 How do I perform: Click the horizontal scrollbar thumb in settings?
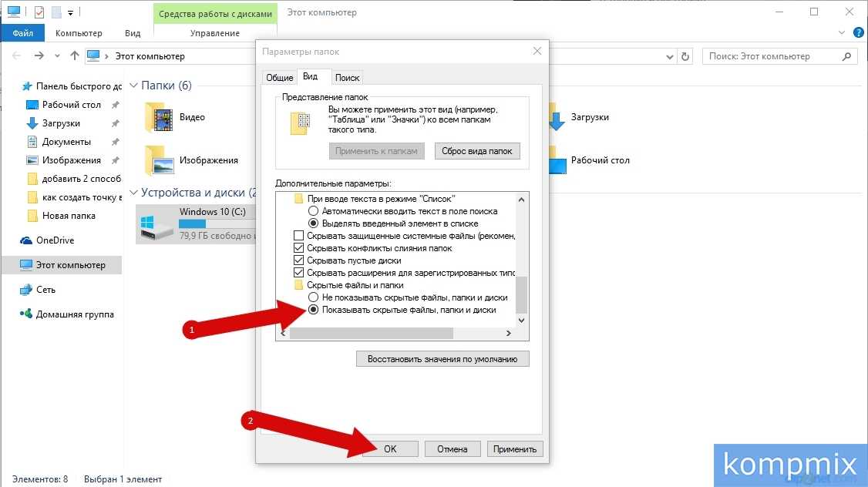click(x=372, y=333)
